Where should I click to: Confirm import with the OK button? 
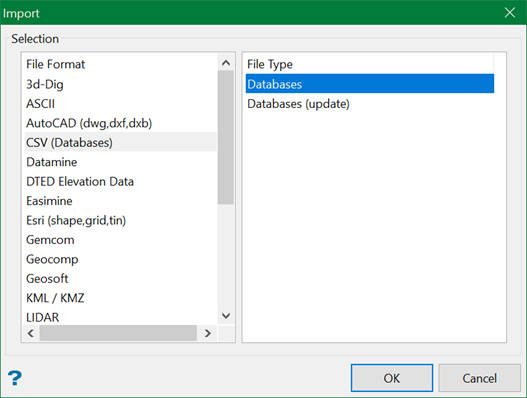point(392,378)
